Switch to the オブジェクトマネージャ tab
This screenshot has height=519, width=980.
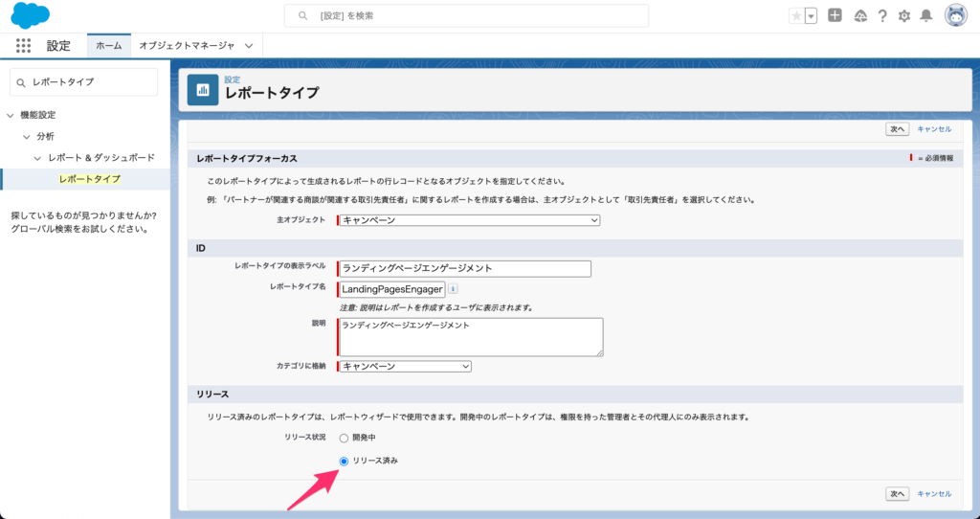[x=186, y=46]
